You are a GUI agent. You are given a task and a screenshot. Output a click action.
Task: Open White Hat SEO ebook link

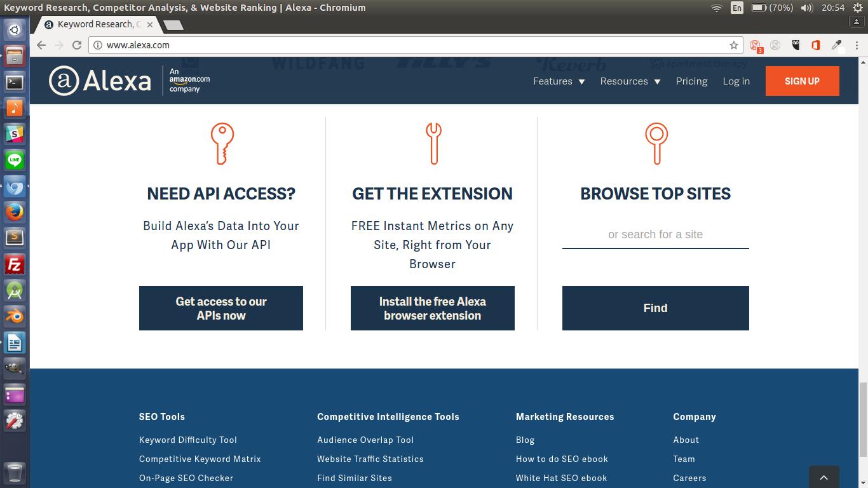point(562,478)
